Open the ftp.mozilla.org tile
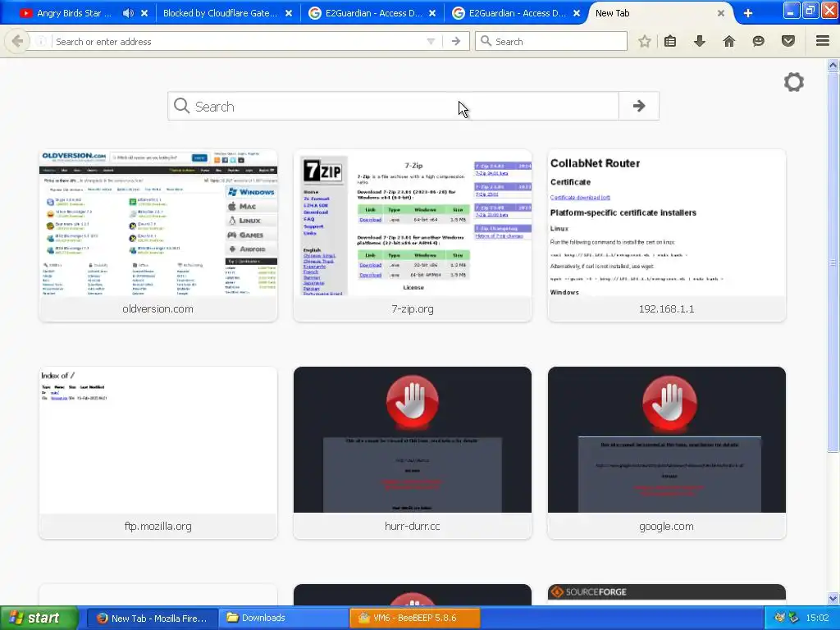Screen dimensions: 840x630 pos(158,453)
